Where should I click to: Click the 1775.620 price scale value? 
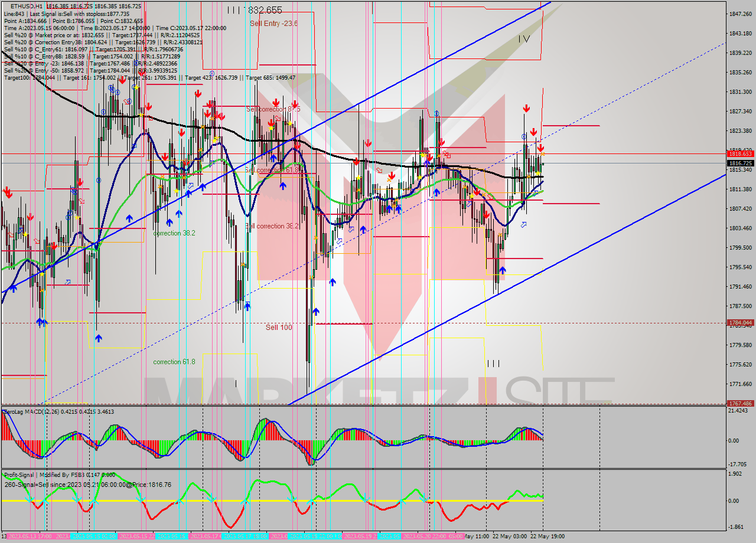(741, 364)
